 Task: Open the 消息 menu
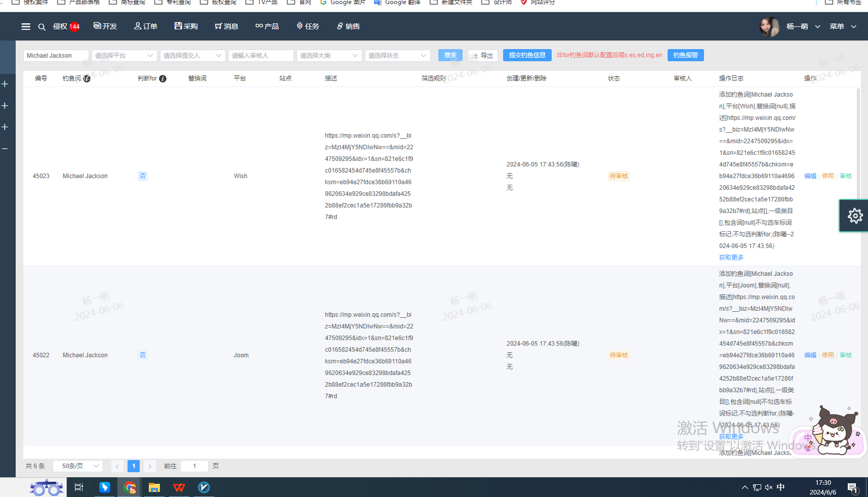point(226,26)
